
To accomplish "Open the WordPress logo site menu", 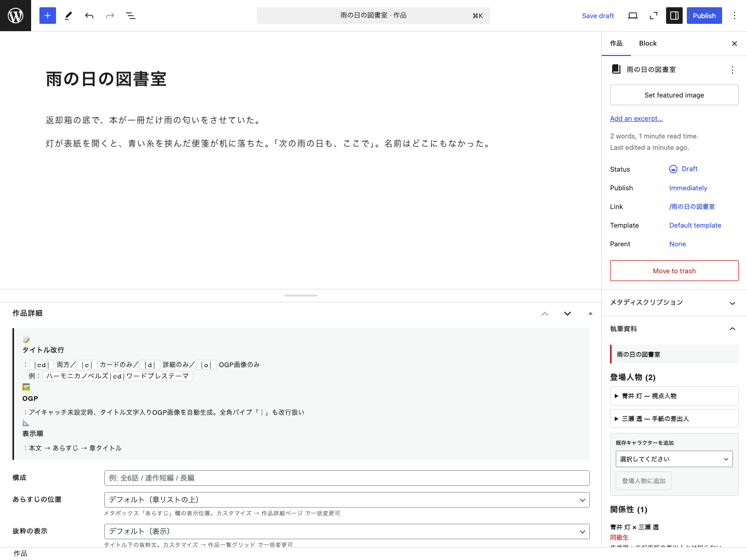I will pyautogui.click(x=16, y=16).
